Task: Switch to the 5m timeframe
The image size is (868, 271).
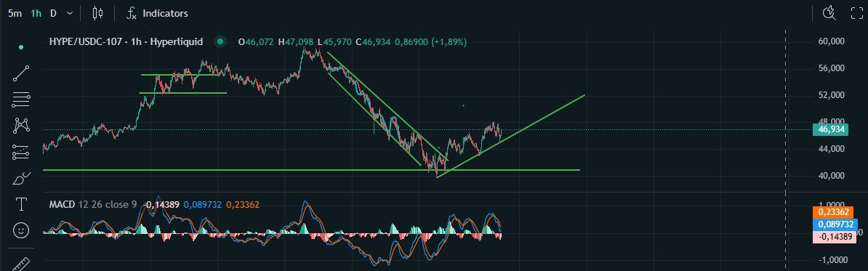Action: (x=15, y=13)
